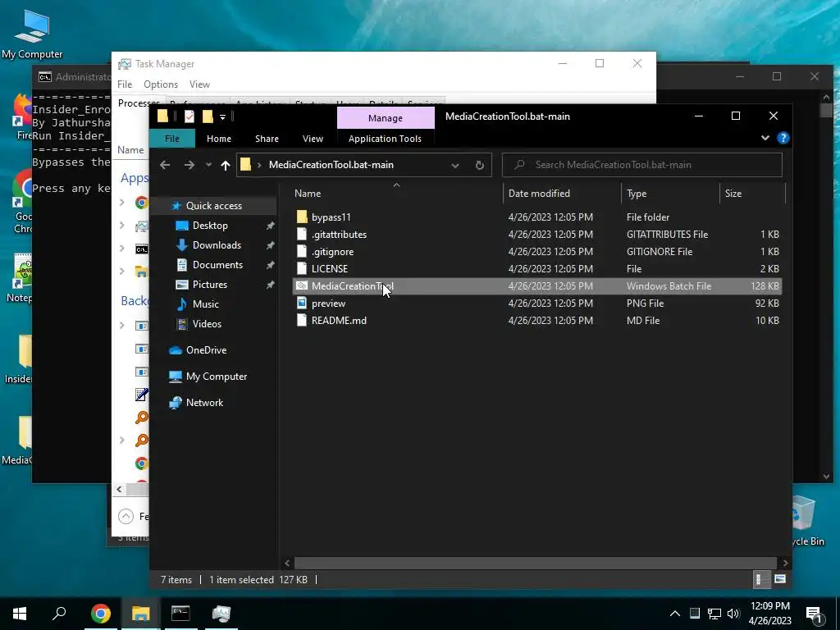The image size is (840, 630).
Task: Select the README.md file
Action: pyautogui.click(x=339, y=321)
